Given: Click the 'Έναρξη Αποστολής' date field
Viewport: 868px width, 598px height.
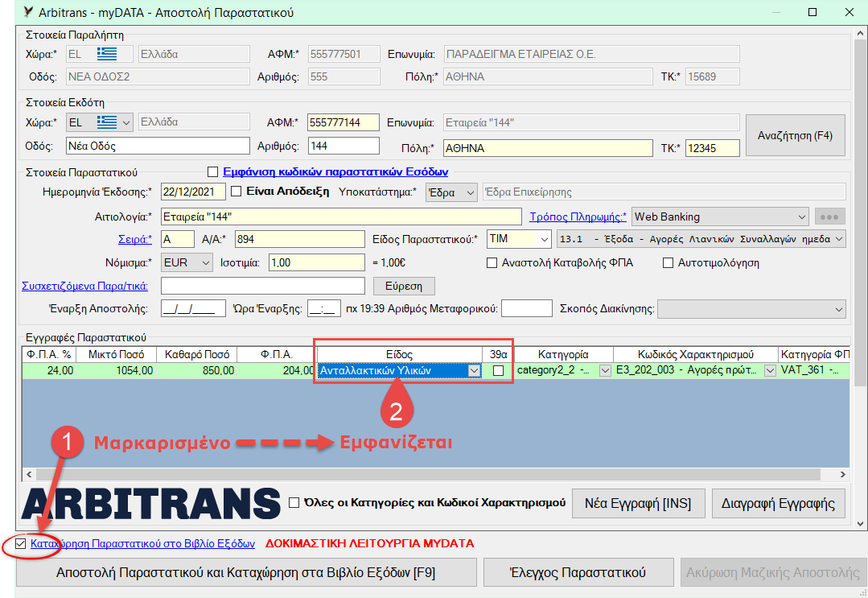Looking at the screenshot, I should pyautogui.click(x=193, y=308).
